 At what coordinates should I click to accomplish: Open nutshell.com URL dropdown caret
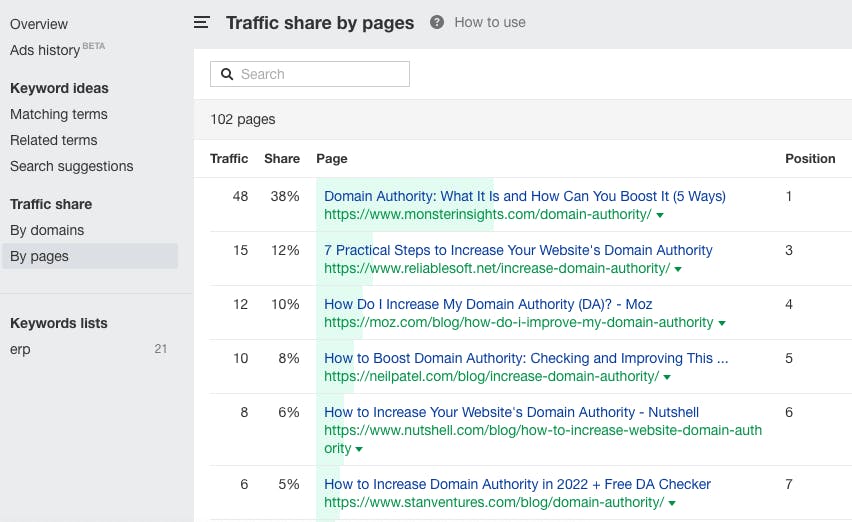tap(359, 449)
